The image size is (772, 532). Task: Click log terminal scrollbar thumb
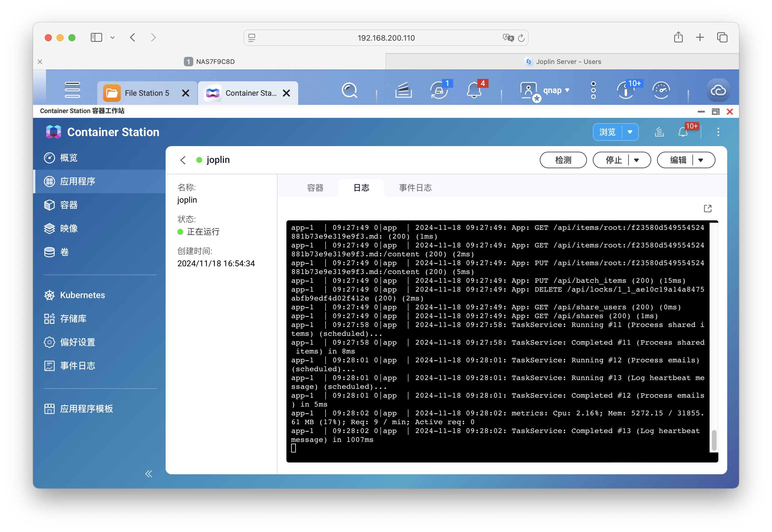[x=714, y=440]
